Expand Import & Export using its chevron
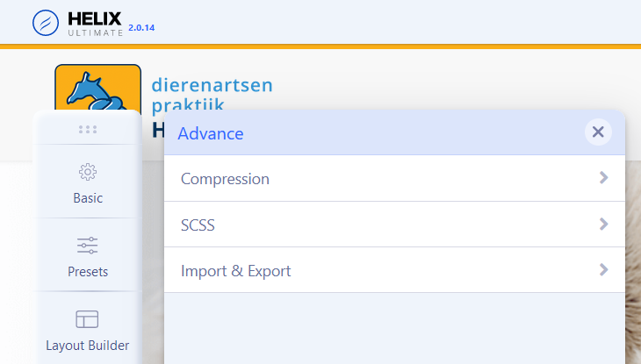Viewport: 641px width, 364px height. (x=603, y=270)
